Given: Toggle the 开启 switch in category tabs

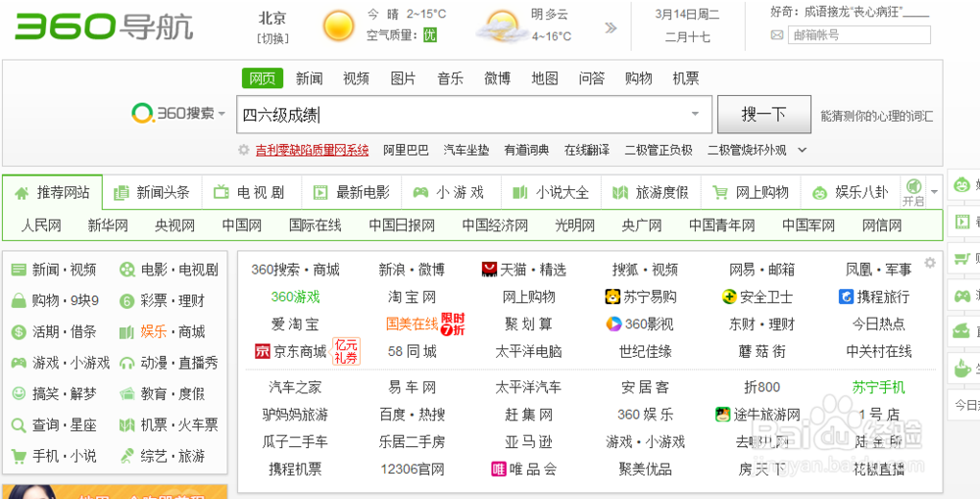Looking at the screenshot, I should [913, 193].
